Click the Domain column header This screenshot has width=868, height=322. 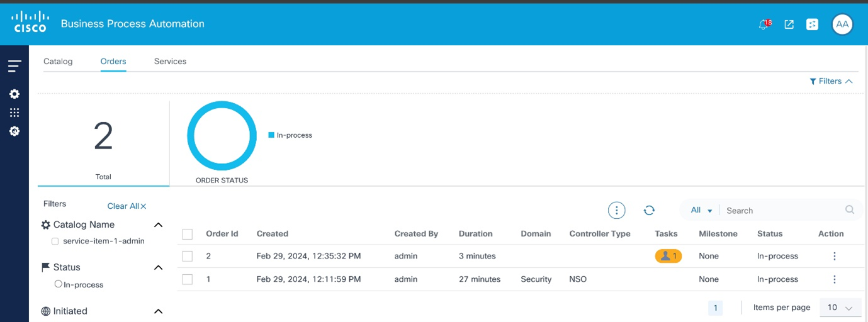tap(536, 233)
